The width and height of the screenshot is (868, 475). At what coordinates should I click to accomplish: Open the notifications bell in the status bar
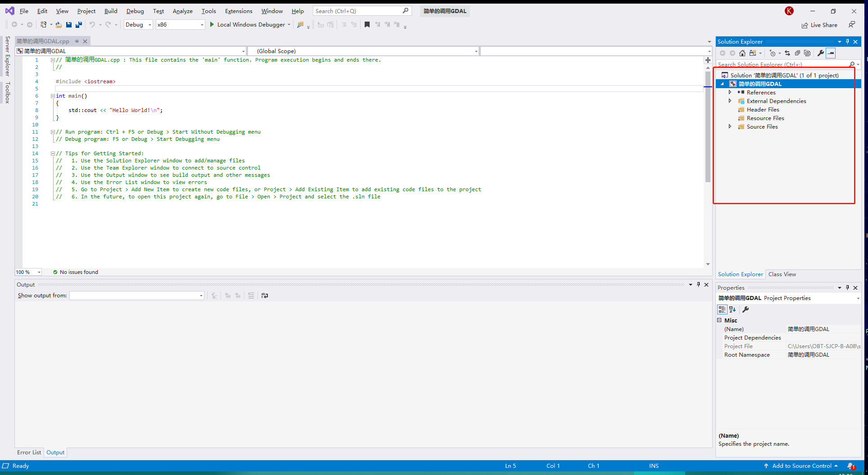[850, 466]
